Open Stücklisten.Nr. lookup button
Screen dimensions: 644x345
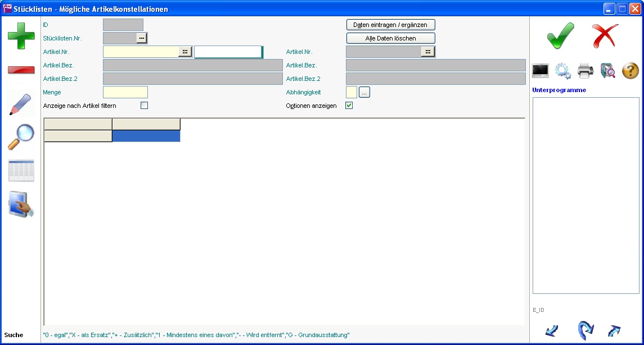coord(142,38)
